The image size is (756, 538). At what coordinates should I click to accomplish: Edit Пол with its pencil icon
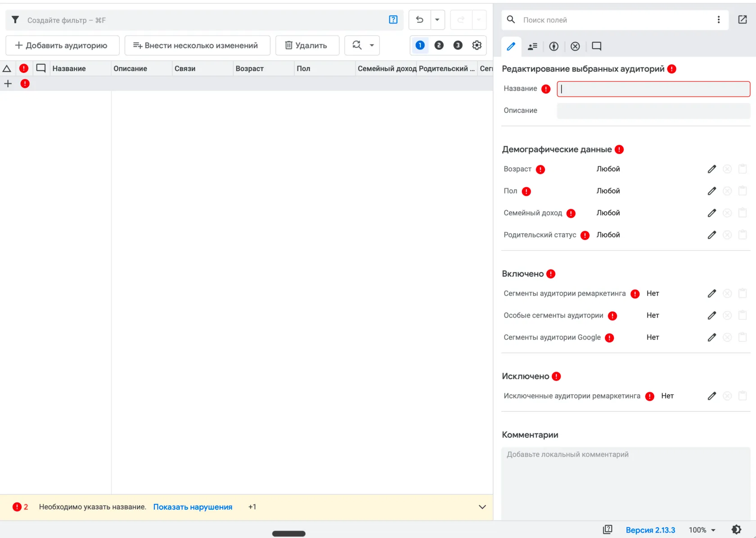click(x=712, y=191)
